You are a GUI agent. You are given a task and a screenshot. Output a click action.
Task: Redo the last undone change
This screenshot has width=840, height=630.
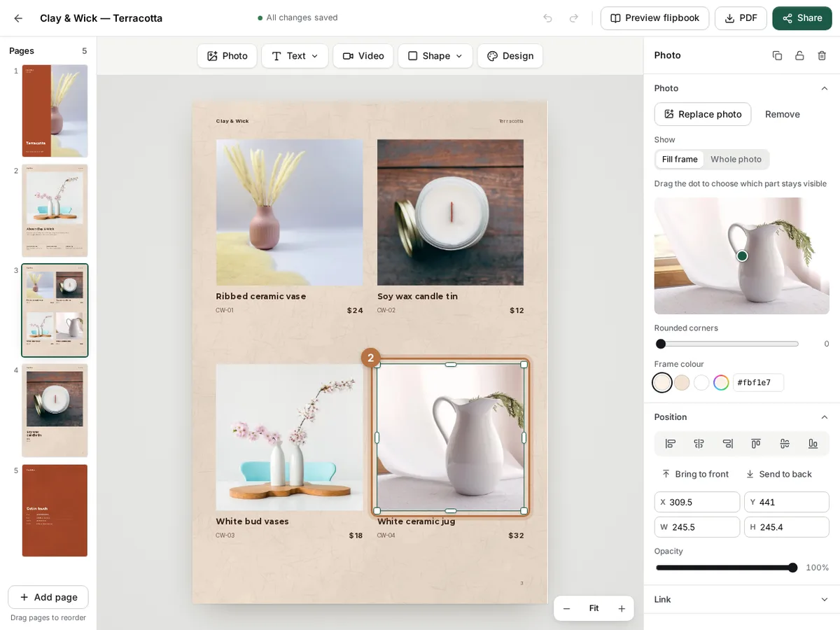574,18
